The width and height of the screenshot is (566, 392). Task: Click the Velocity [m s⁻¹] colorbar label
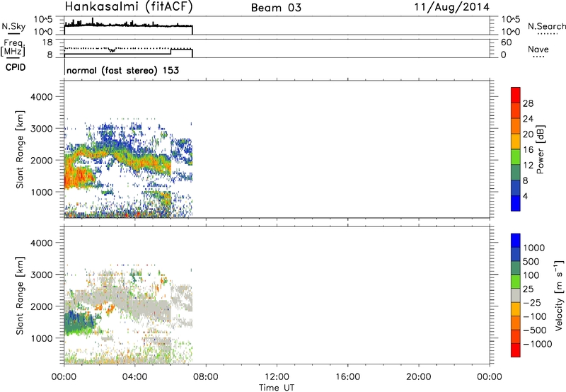[559, 295]
